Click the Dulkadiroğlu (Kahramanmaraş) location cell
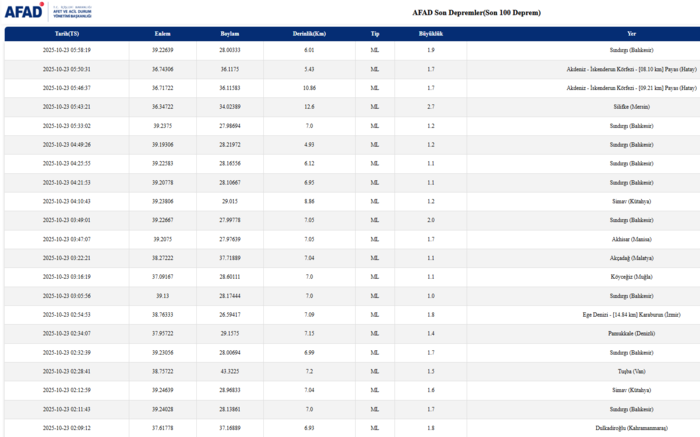 [x=630, y=428]
